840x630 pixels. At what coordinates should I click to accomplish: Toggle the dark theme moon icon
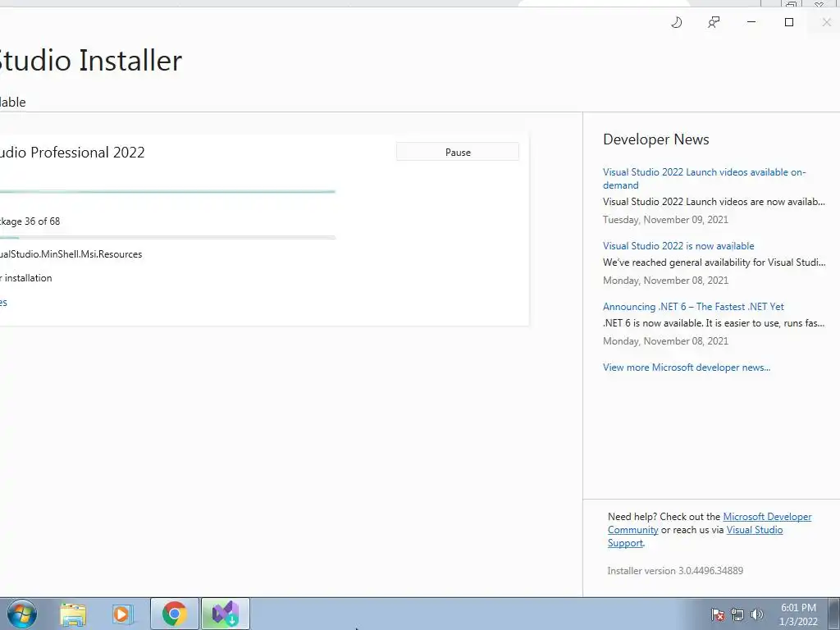click(x=677, y=22)
